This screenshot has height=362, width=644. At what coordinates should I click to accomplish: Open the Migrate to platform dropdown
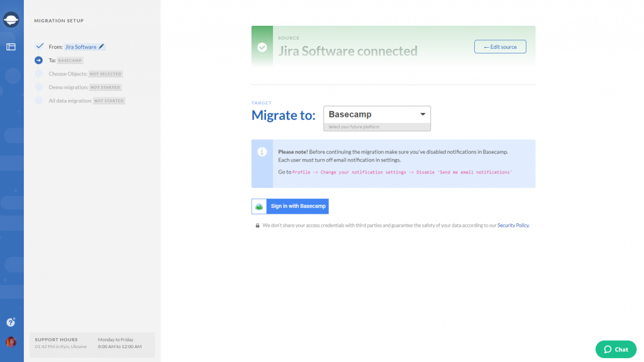point(377,115)
